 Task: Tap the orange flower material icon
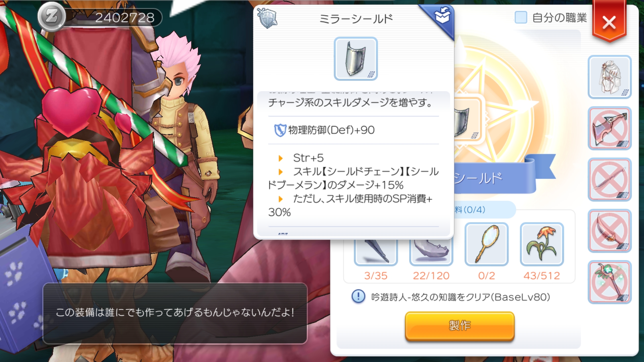[542, 244]
